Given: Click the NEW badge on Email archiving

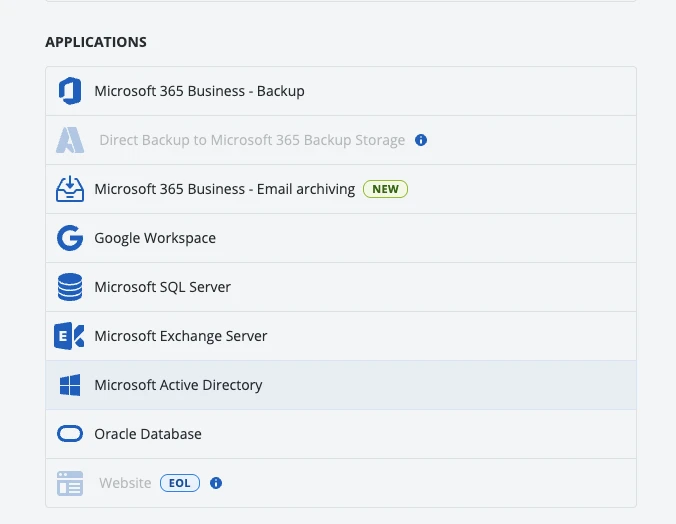Looking at the screenshot, I should point(385,189).
